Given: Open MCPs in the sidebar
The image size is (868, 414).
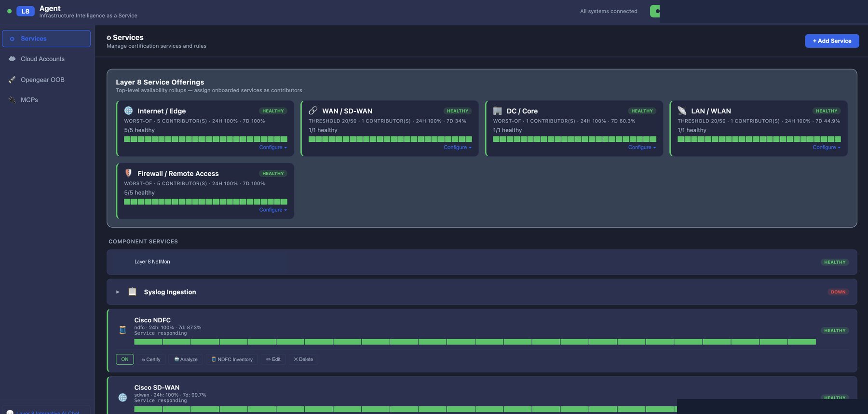Looking at the screenshot, I should [46, 100].
